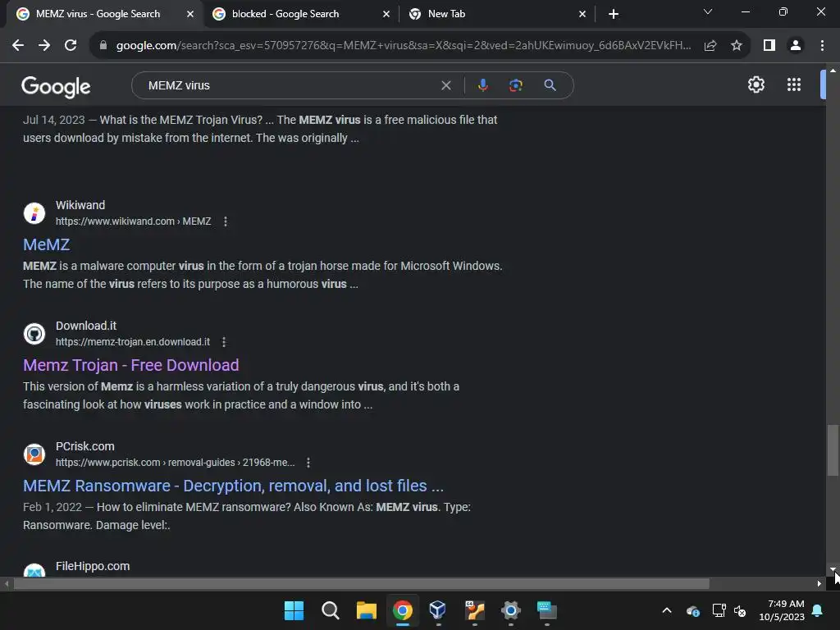This screenshot has height=630, width=840.
Task: Open a new browser tab
Action: (x=614, y=14)
